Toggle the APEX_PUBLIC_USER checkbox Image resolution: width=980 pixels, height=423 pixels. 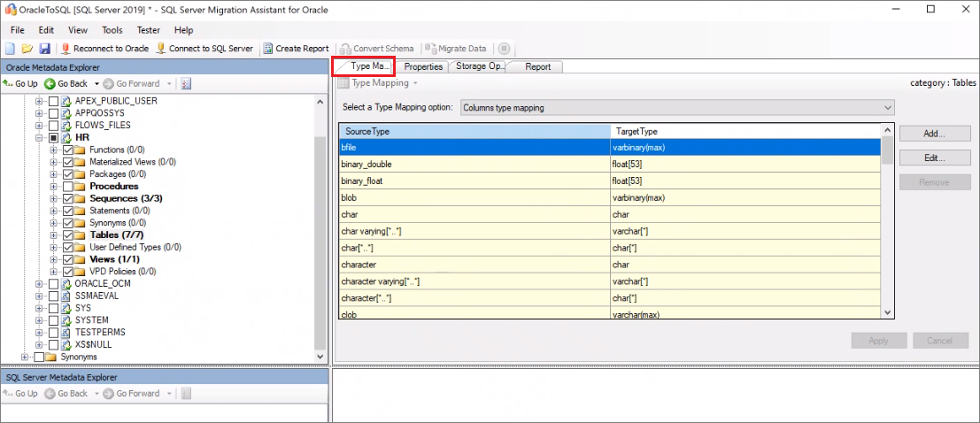tap(54, 101)
